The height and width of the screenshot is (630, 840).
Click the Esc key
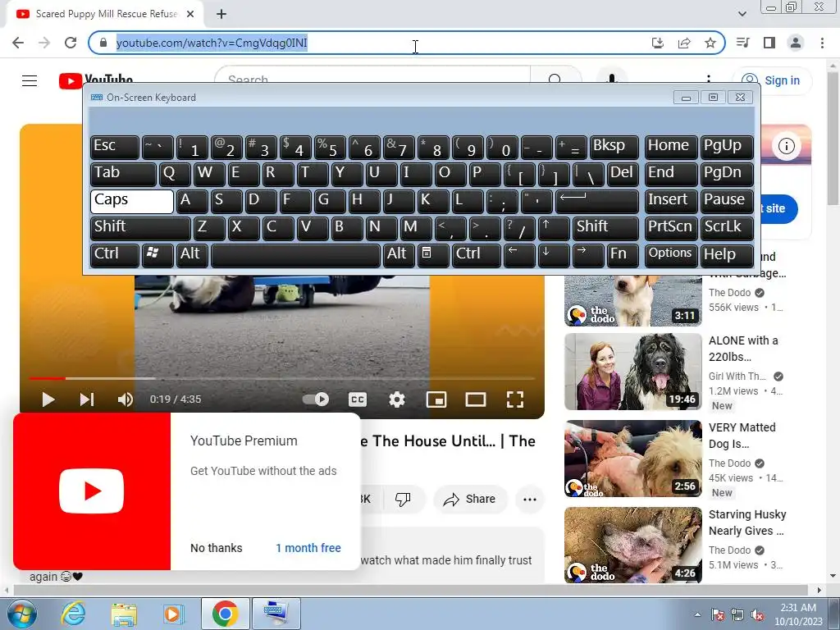[115, 148]
